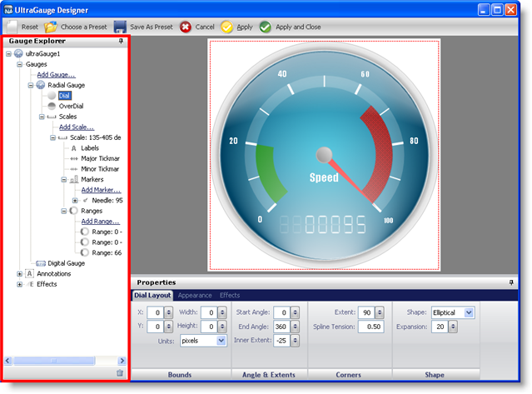Expand the Annotations tree node
This screenshot has height=394, width=532.
(20, 273)
